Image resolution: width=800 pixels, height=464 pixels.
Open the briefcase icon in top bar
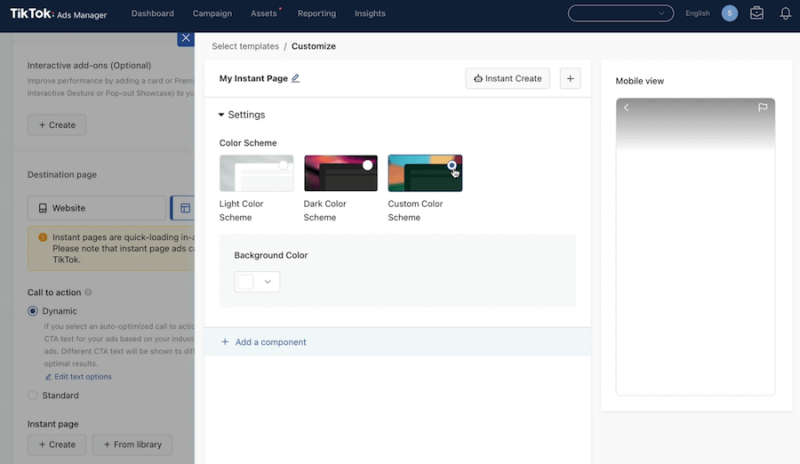pos(757,13)
